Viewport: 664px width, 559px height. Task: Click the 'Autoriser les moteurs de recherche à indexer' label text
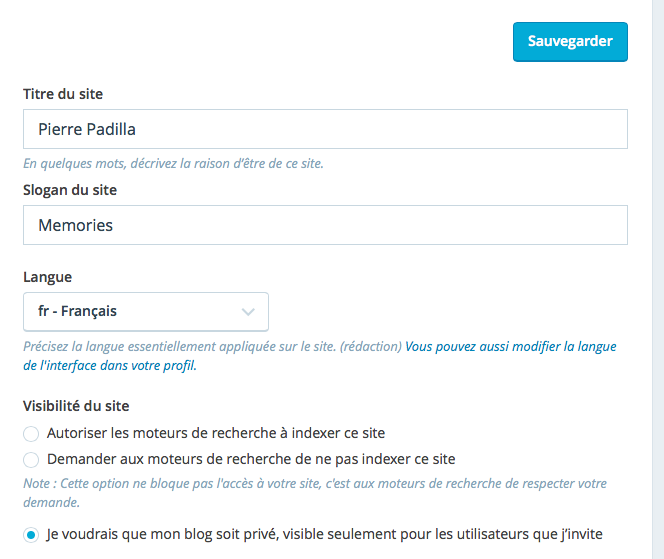tap(216, 433)
